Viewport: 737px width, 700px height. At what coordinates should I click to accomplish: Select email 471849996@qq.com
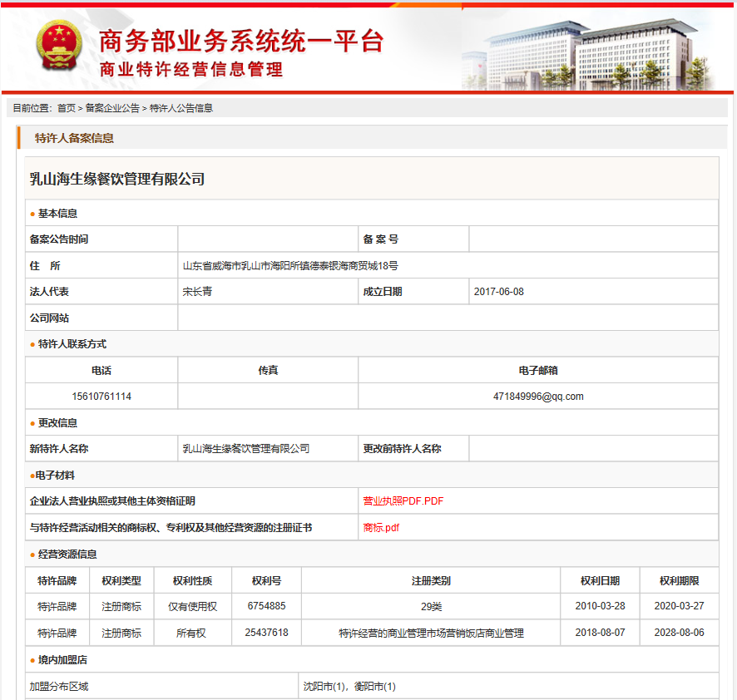538,397
